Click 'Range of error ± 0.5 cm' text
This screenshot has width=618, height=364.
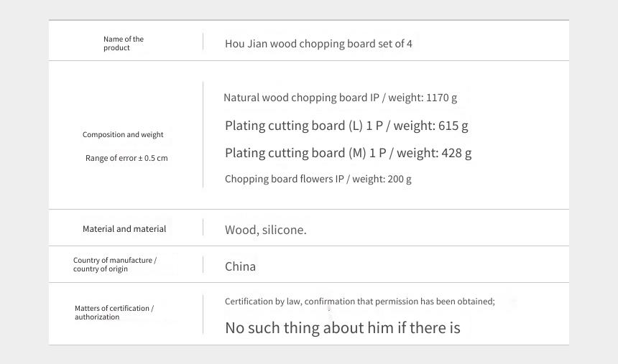click(126, 159)
